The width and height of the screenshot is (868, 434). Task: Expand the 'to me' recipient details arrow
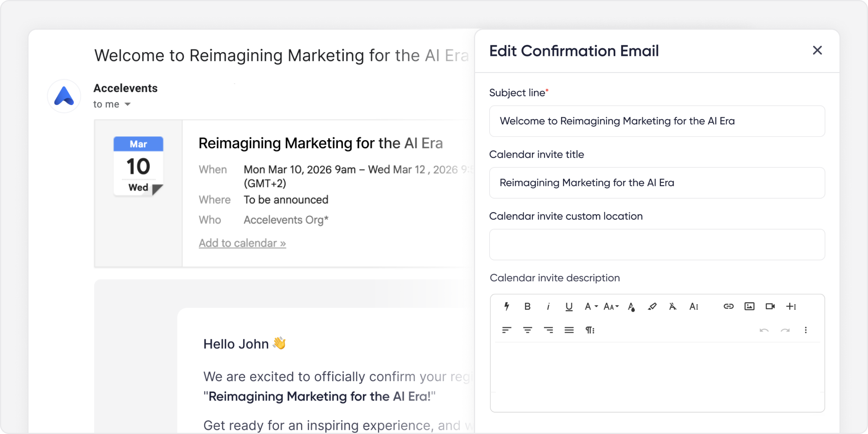[128, 104]
